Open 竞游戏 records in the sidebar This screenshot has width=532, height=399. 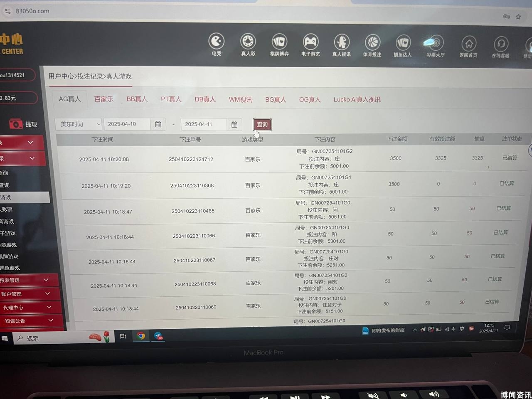click(9, 245)
